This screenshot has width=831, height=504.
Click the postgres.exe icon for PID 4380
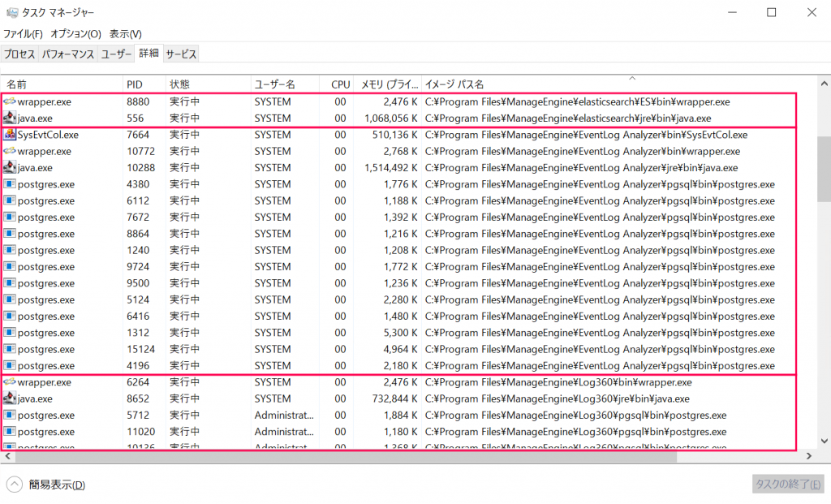click(x=10, y=184)
